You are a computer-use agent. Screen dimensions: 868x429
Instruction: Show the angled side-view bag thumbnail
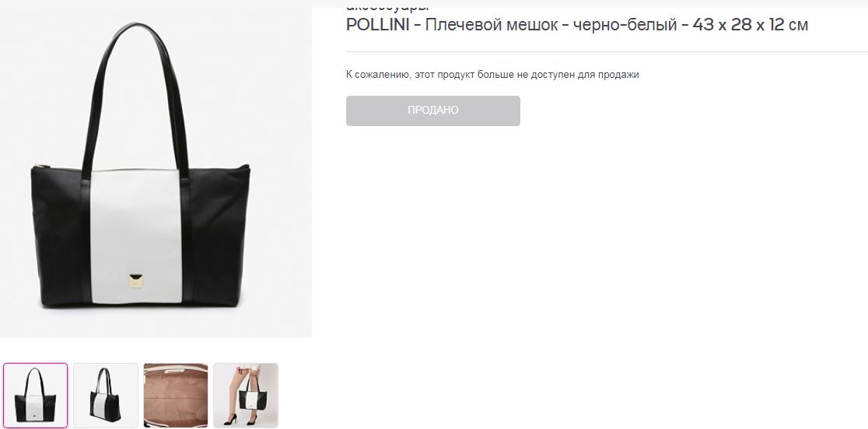click(106, 396)
